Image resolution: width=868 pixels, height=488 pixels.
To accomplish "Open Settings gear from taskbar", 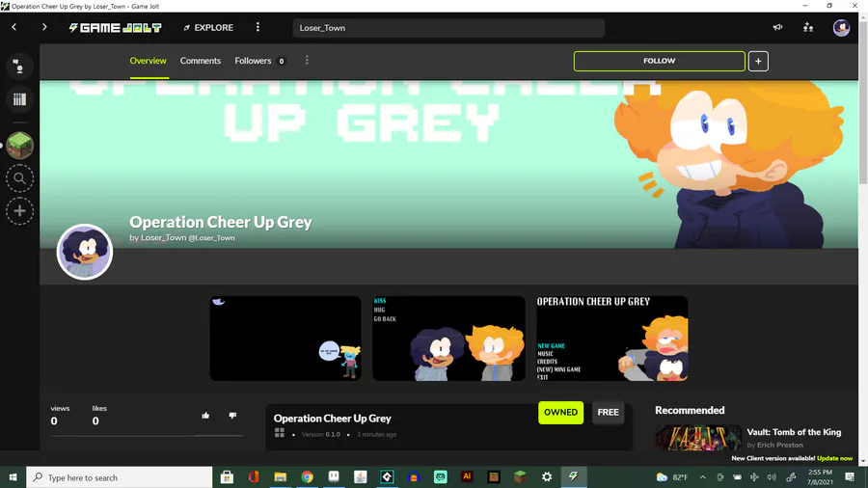I will click(x=547, y=477).
